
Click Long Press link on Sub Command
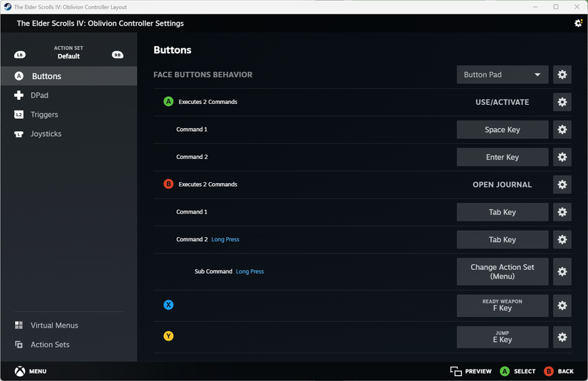coord(249,271)
